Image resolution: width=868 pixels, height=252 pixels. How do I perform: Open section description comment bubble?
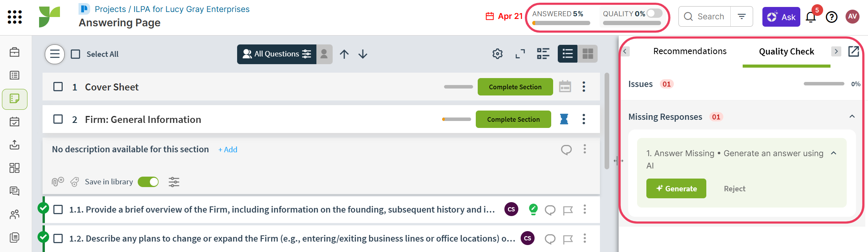(566, 150)
